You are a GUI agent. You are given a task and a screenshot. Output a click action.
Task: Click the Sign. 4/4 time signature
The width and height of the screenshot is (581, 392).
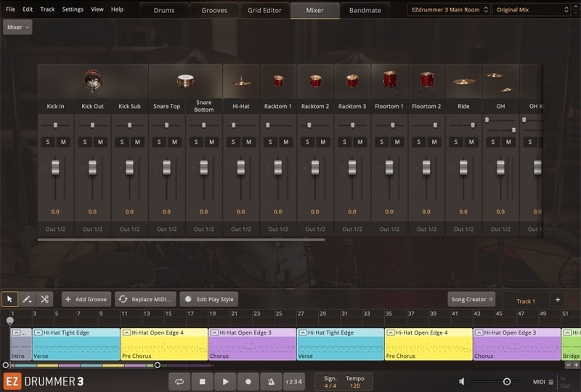(330, 382)
